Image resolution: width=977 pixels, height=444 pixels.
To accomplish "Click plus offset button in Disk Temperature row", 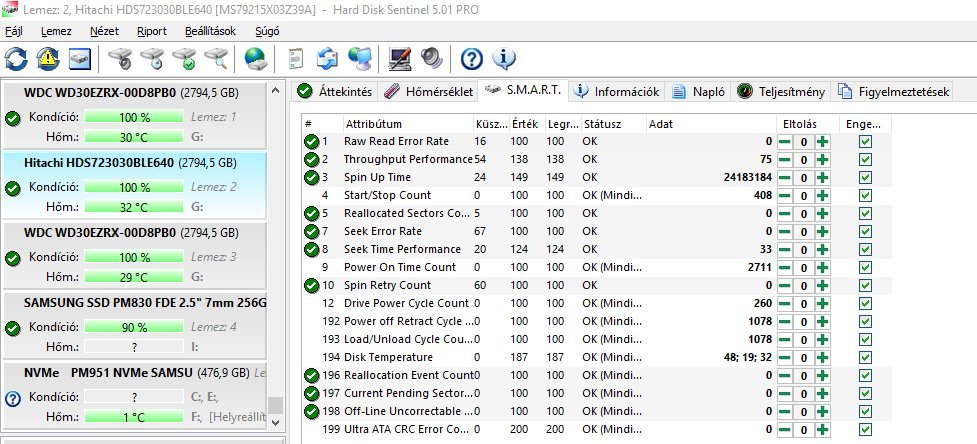I will coord(823,357).
